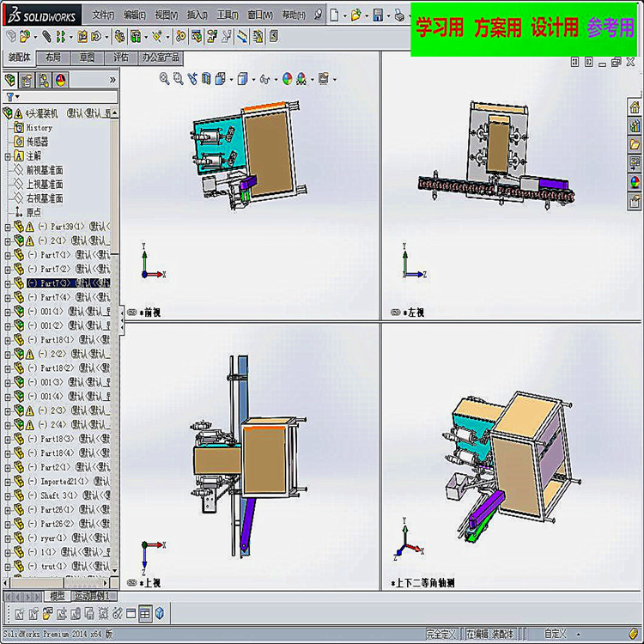
Task: Open the 插入(I) Insert menu
Action: click(x=197, y=15)
